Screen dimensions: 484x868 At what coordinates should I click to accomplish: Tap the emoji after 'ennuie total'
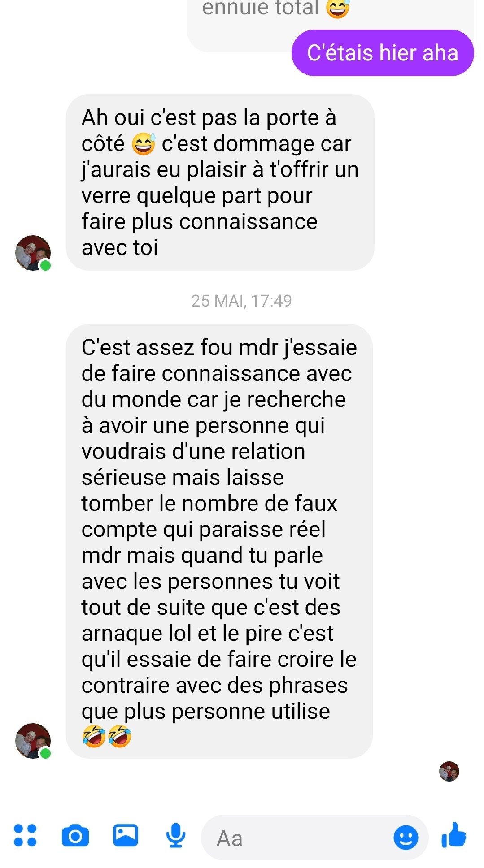coord(337,8)
